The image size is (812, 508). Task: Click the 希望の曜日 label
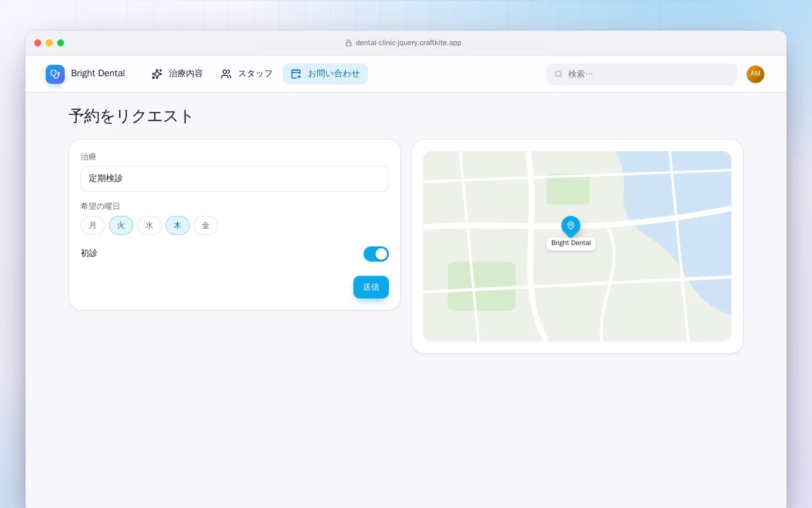[x=100, y=206]
